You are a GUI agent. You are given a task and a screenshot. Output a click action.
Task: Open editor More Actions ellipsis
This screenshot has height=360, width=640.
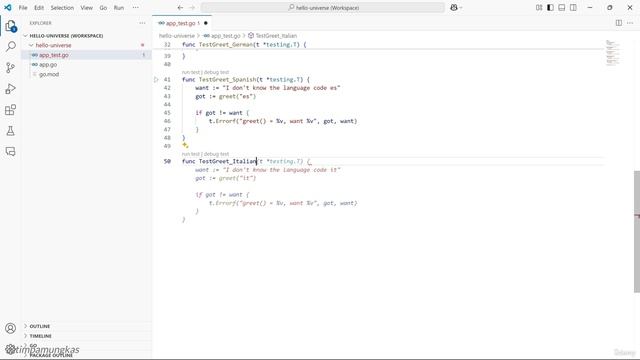click(630, 23)
